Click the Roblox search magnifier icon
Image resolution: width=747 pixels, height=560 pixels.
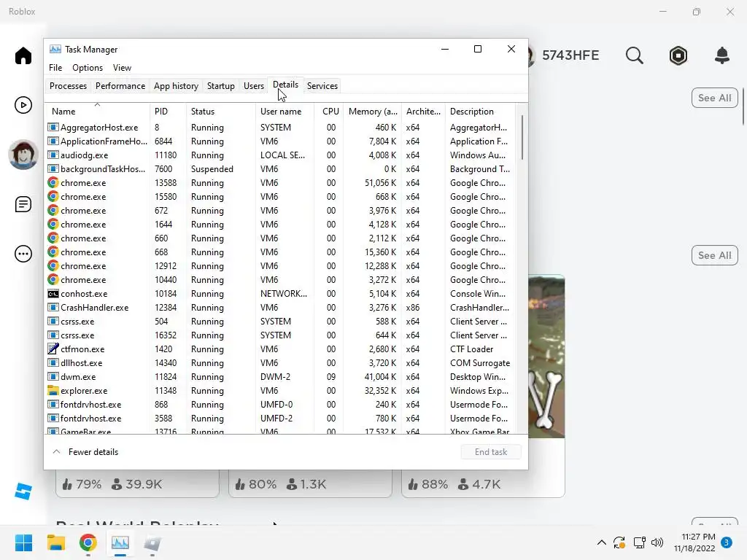pyautogui.click(x=634, y=55)
